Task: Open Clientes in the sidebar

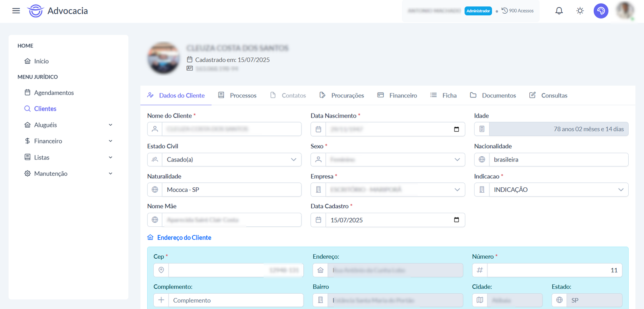Action: point(40,109)
